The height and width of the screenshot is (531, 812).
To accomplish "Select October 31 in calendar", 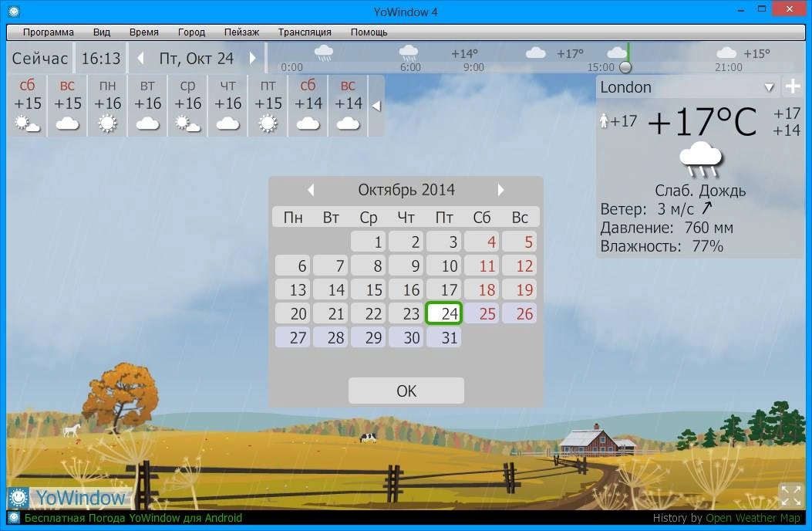I will pos(444,337).
